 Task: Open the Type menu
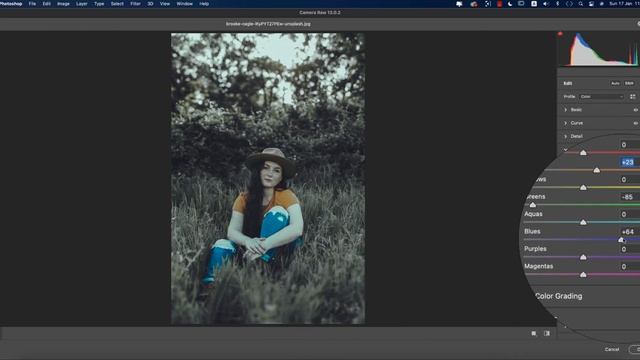click(x=99, y=4)
